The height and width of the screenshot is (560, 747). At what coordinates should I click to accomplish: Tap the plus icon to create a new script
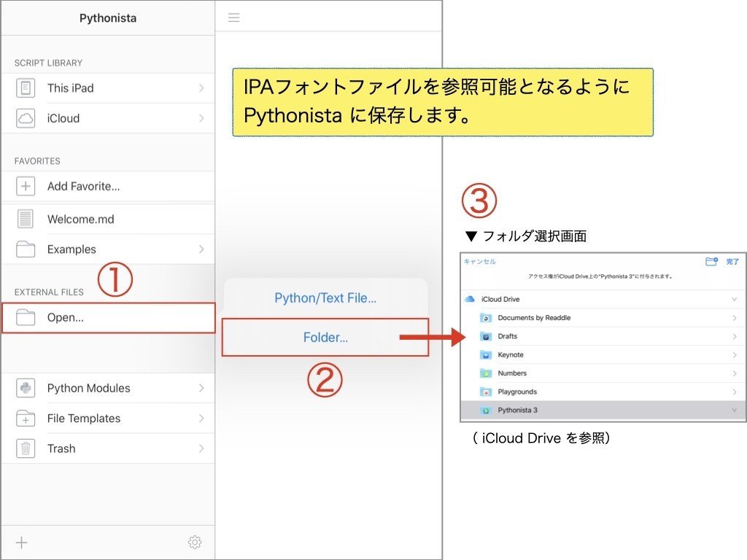pyautogui.click(x=21, y=542)
